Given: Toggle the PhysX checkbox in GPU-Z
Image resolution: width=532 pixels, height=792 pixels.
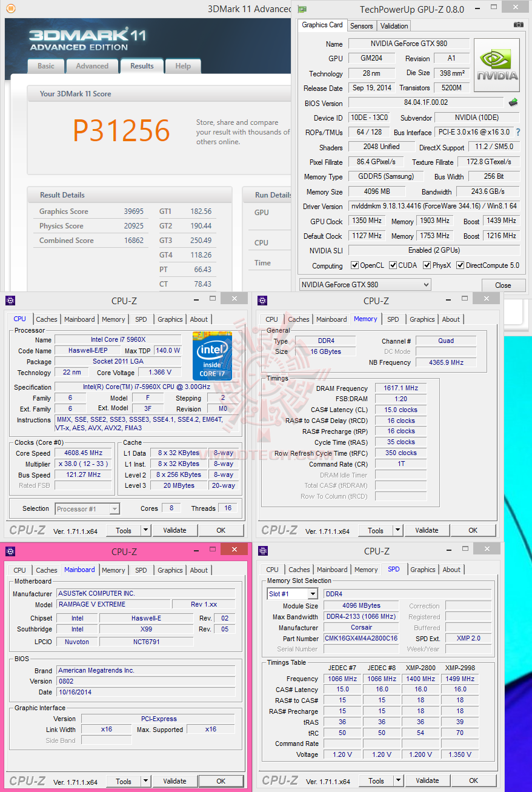Looking at the screenshot, I should (427, 265).
